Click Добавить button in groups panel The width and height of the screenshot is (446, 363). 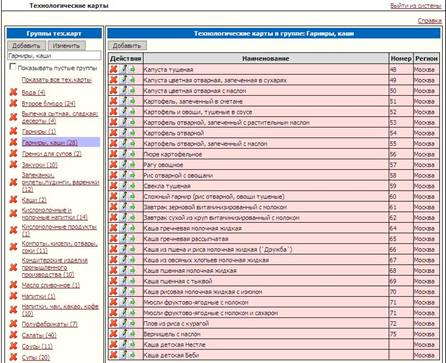(x=26, y=46)
